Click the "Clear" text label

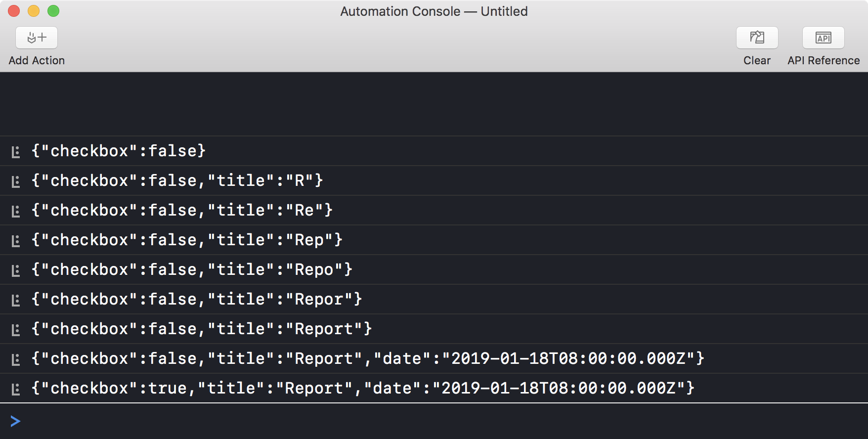(x=757, y=60)
